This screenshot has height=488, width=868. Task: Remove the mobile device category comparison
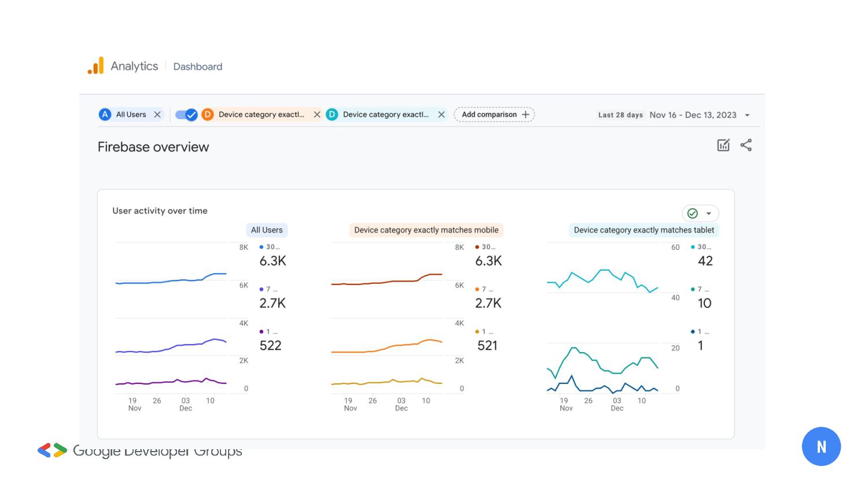[x=317, y=114]
